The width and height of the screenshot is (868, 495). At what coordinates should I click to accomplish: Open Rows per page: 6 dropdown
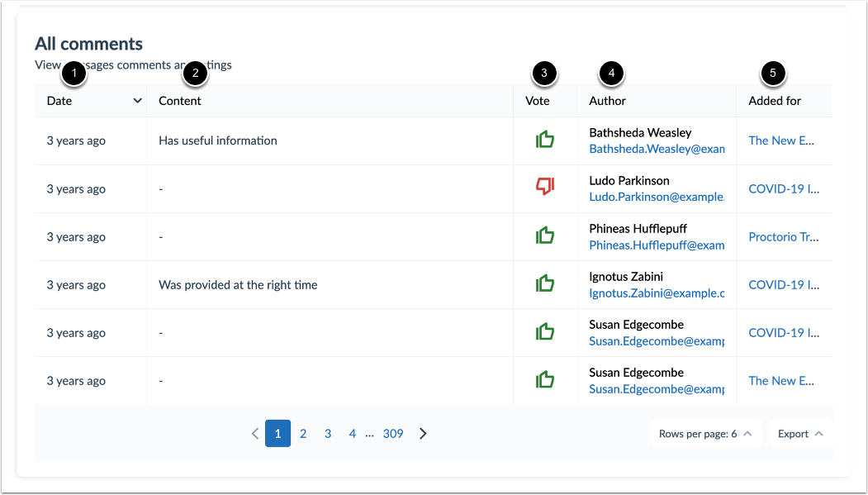pos(706,434)
